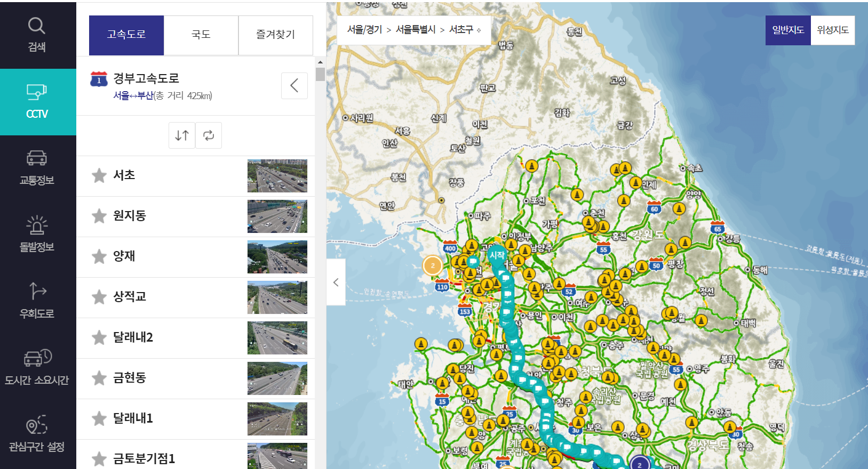Viewport: 868px width, 469px height.
Task: Open the 양재 CCTV thumbnail
Action: [277, 257]
